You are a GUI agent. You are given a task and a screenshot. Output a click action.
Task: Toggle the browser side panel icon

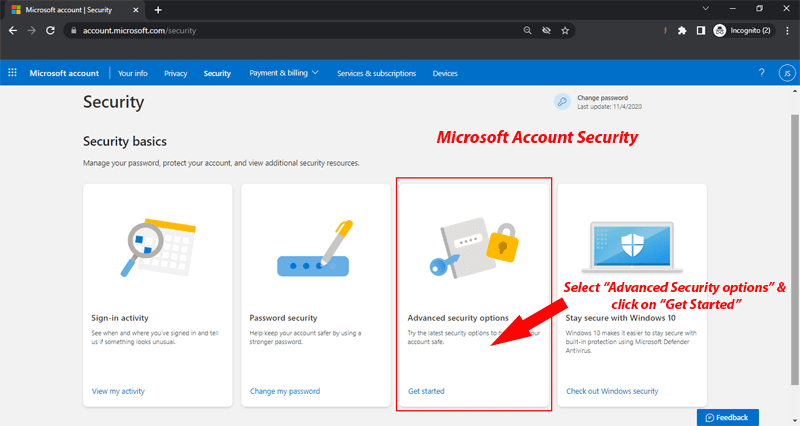pos(701,31)
